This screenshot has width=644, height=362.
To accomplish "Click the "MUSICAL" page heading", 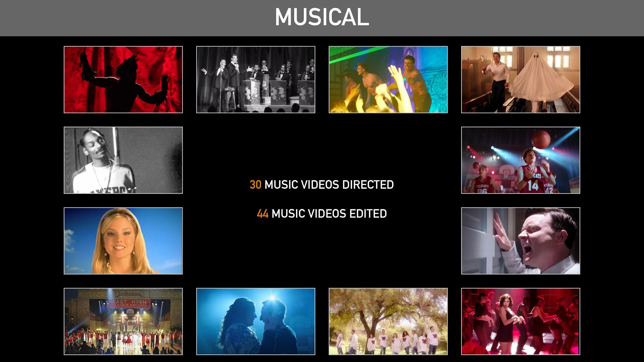I will click(322, 17).
